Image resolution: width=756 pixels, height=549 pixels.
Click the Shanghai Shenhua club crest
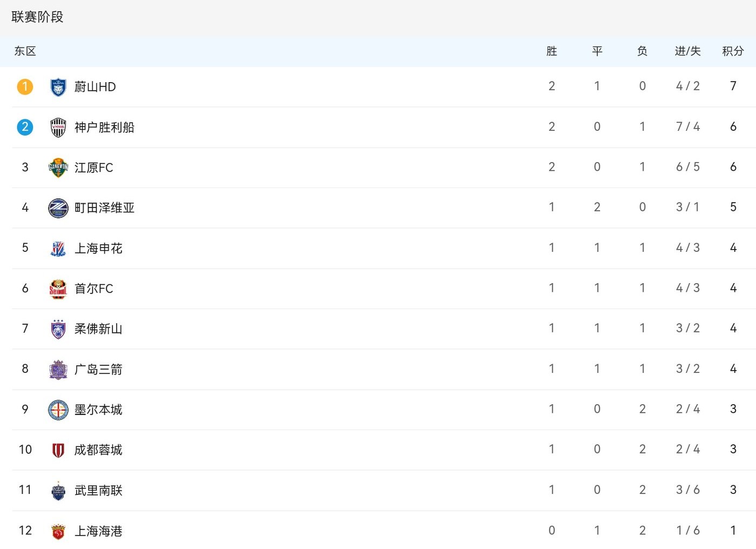(58, 248)
